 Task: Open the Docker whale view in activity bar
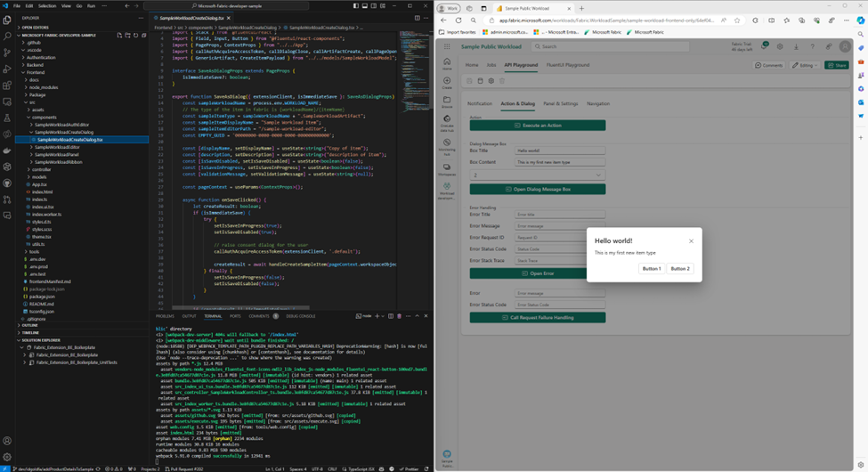coord(7,151)
